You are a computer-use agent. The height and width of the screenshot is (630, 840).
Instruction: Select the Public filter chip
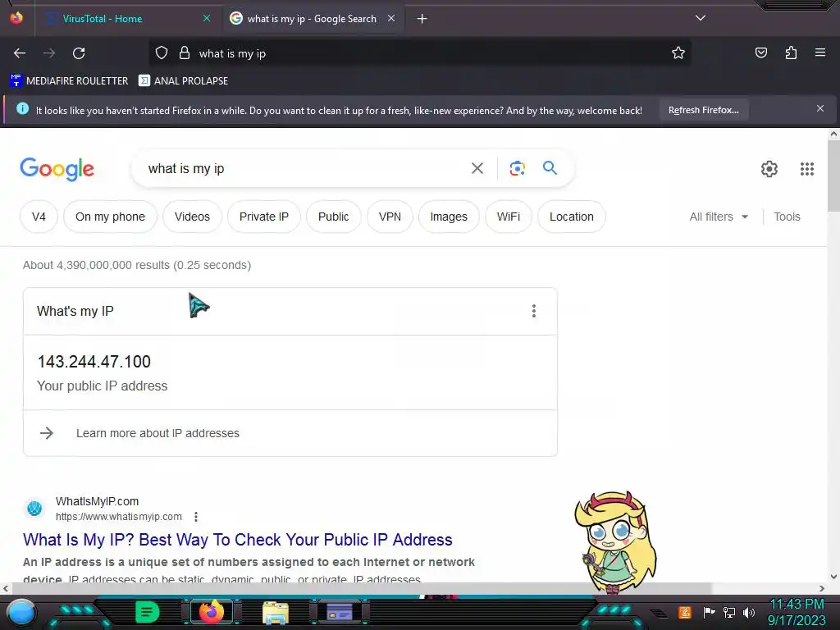pos(333,217)
